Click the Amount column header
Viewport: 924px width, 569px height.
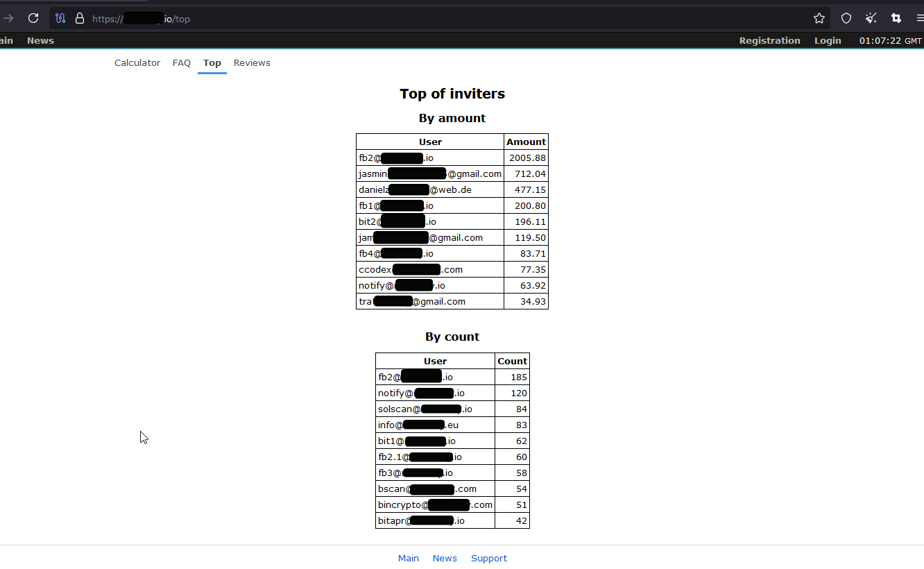[x=526, y=142]
